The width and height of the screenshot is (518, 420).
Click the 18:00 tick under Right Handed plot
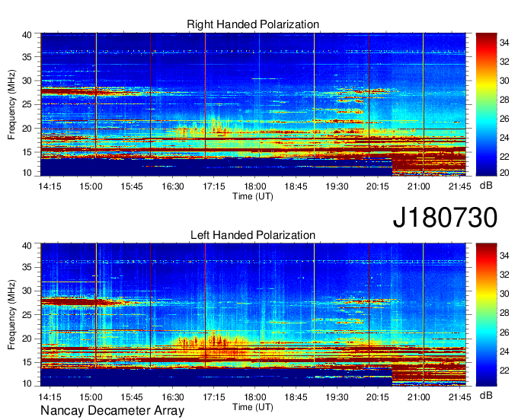(x=255, y=186)
